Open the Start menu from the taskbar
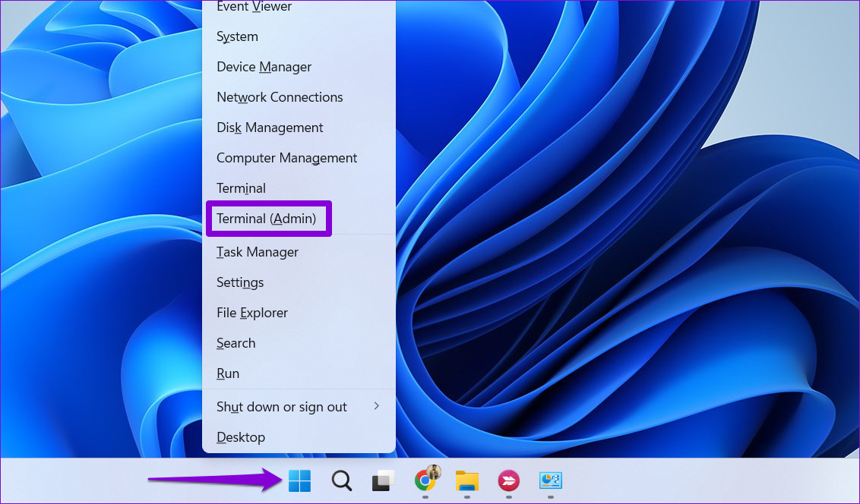 (x=299, y=481)
